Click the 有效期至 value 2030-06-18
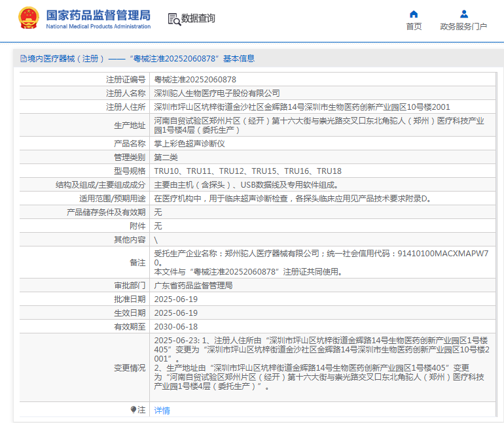504x423 pixels. click(175, 327)
